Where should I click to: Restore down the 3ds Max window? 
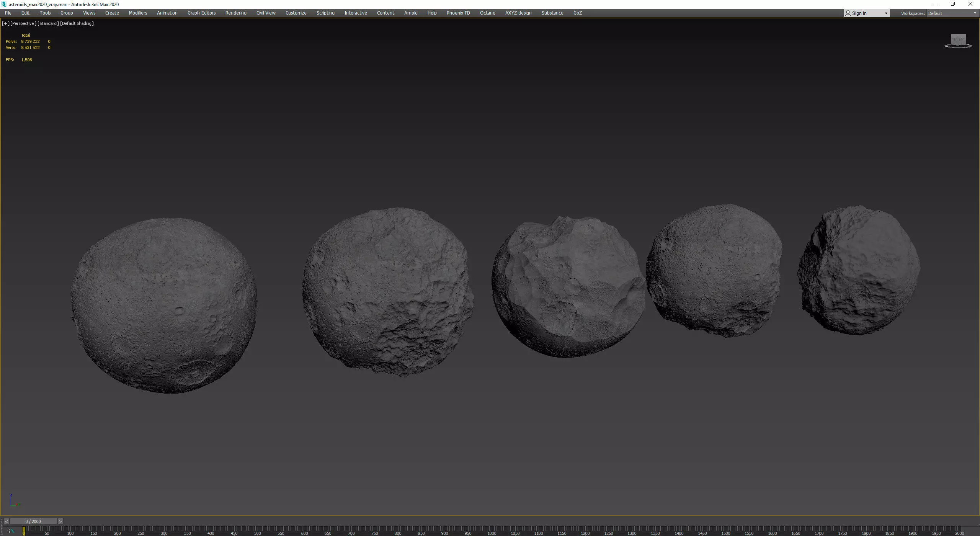coord(953,4)
